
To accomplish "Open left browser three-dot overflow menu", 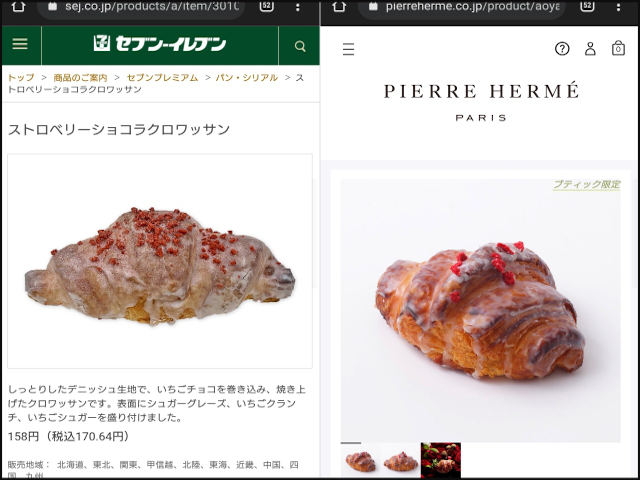I will (x=298, y=7).
